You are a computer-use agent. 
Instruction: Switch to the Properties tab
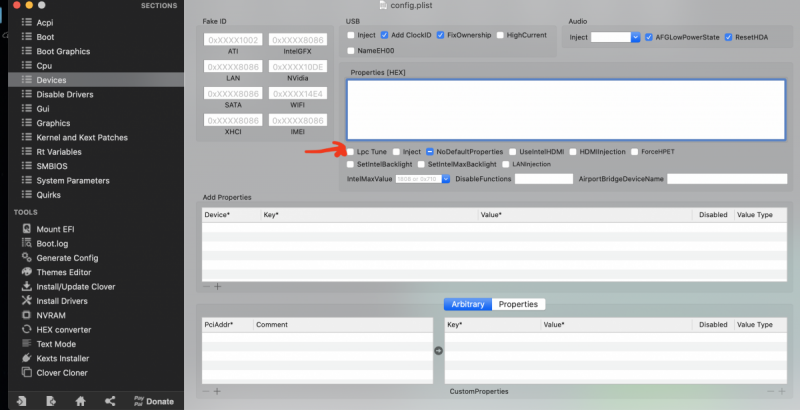[518, 304]
